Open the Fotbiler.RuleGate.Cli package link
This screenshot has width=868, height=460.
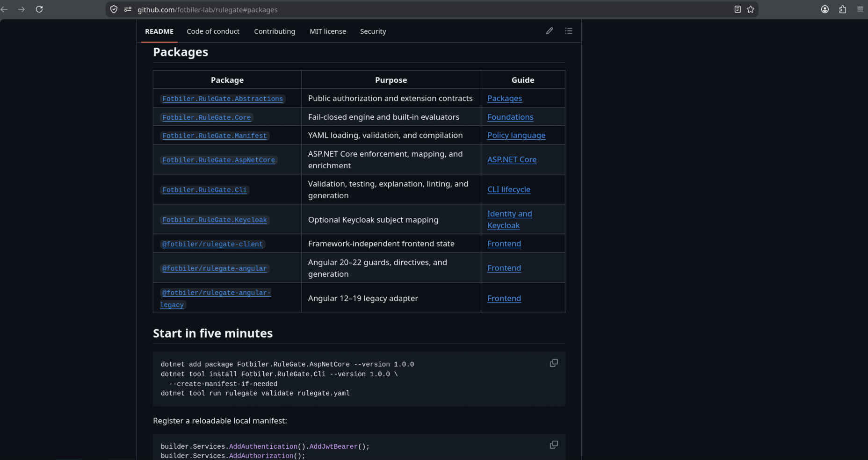click(204, 190)
